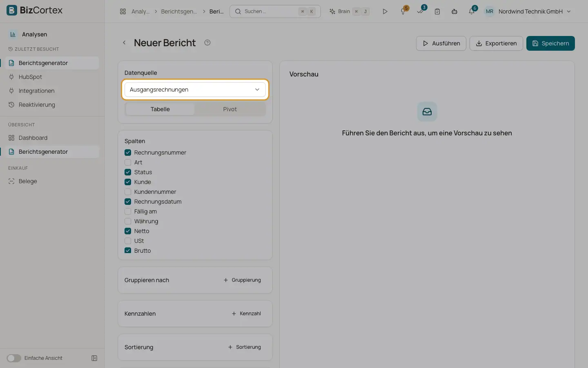588x368 pixels.
Task: Open the double-check icon with badge 3
Action: tap(421, 11)
